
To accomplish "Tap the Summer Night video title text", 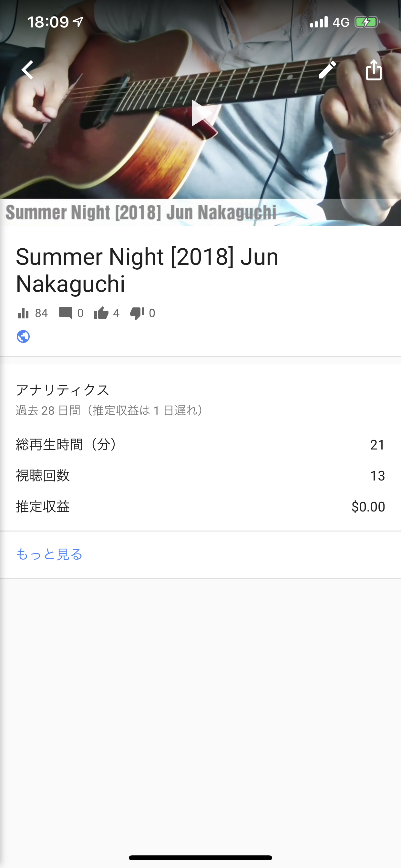I will click(147, 270).
